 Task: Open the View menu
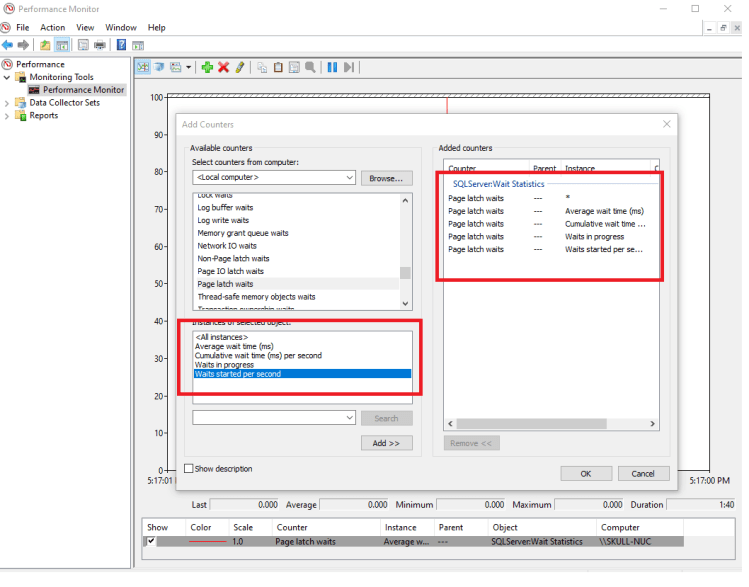(x=85, y=27)
